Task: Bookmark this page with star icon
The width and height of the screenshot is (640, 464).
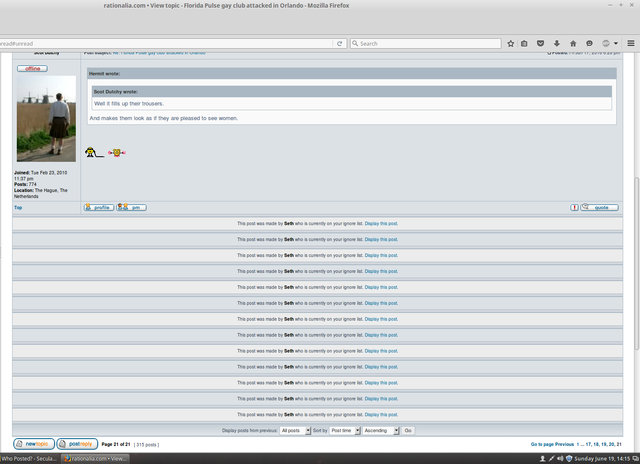Action: [x=511, y=43]
